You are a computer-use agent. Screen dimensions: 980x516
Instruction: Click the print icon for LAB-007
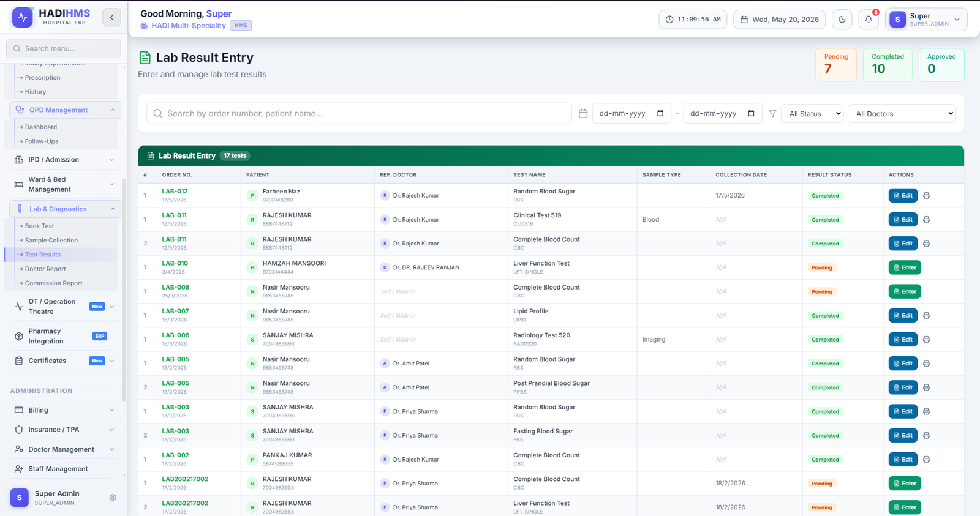pyautogui.click(x=926, y=316)
